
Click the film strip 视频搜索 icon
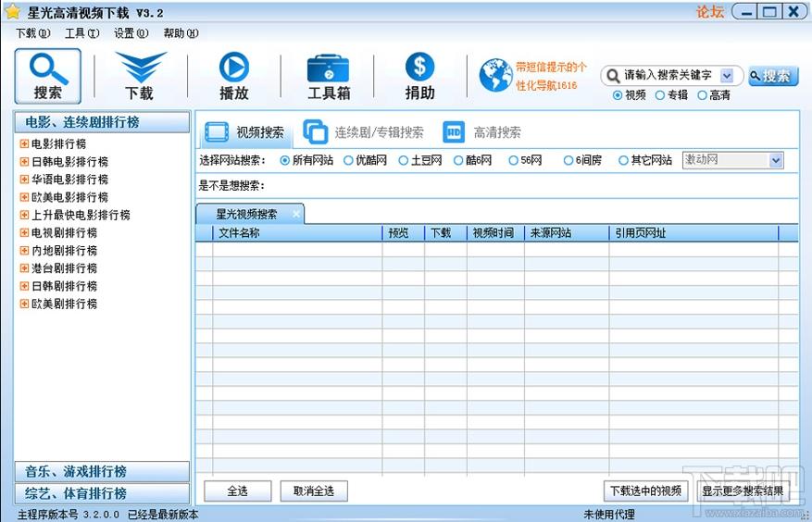pos(217,132)
